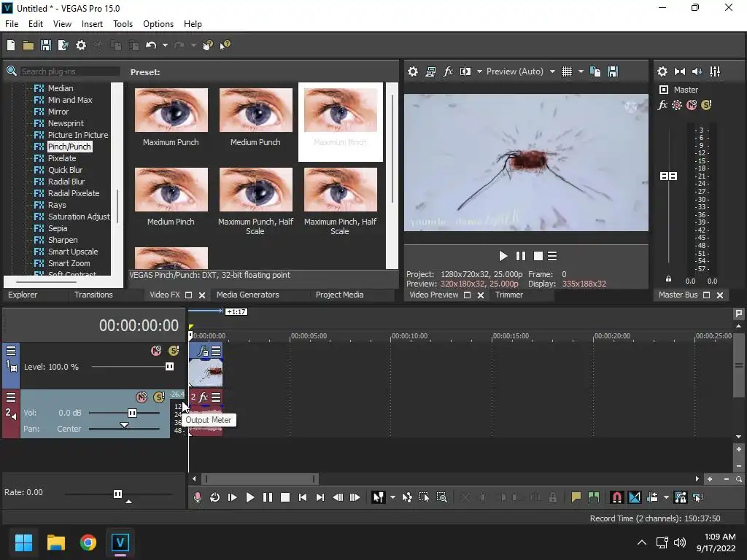Stop playback in the timeline transport

coord(285,497)
